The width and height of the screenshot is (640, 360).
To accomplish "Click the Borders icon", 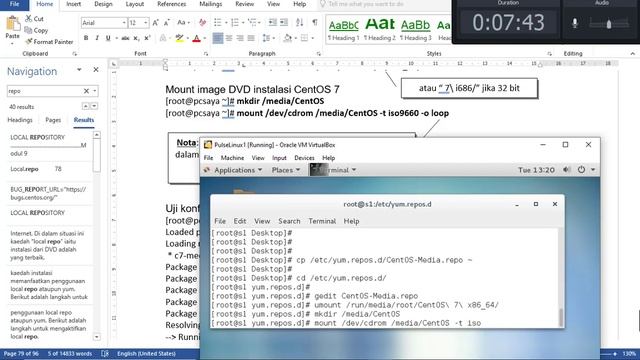I will coord(304,38).
